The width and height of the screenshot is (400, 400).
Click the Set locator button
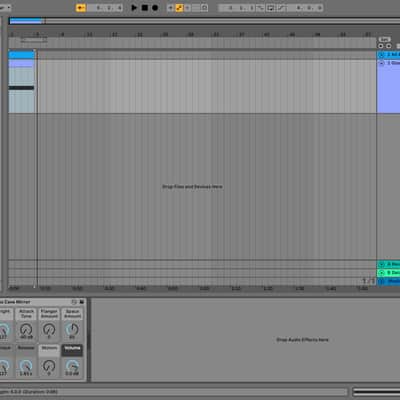pyautogui.click(x=384, y=39)
